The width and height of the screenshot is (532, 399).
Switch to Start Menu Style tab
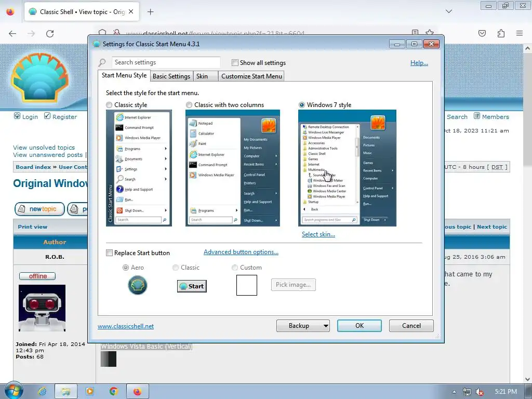[x=124, y=75]
